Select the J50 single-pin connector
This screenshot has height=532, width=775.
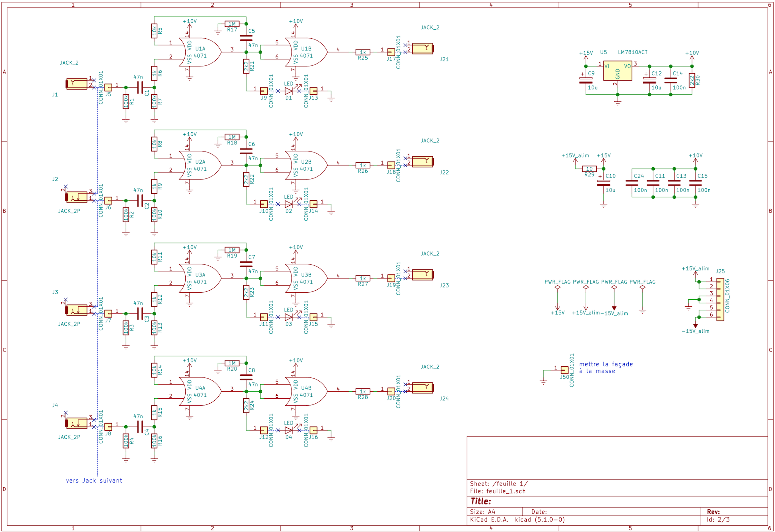pyautogui.click(x=564, y=370)
